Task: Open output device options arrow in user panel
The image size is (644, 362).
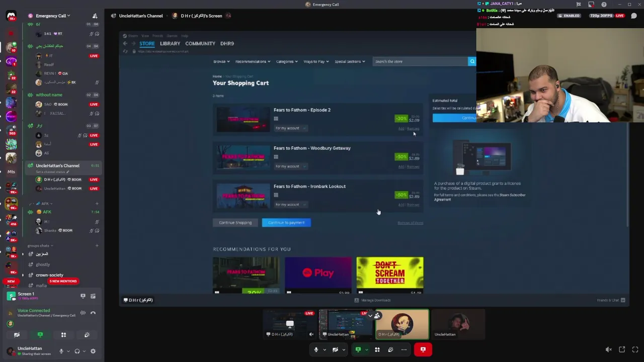Action: click(84, 351)
